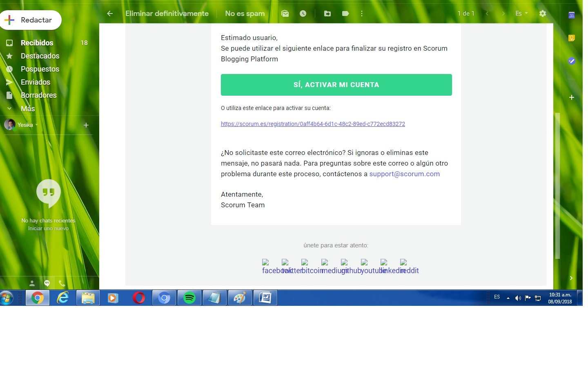The image size is (588, 368).
Task: Click the reddit social link
Action: pos(410,267)
